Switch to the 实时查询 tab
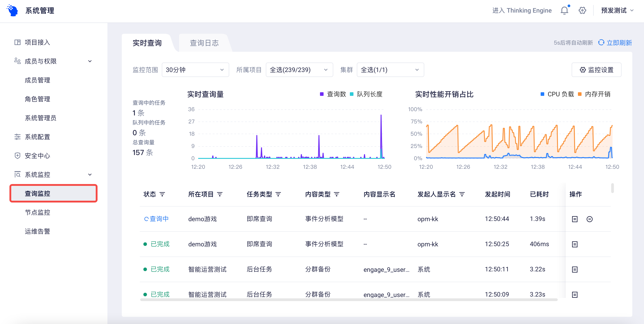The width and height of the screenshot is (644, 324). [x=147, y=43]
